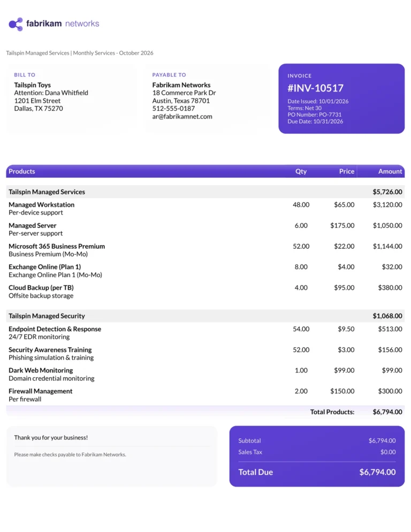This screenshot has height=532, width=411.
Task: Select the 'Managed Server' item name
Action: click(32, 225)
